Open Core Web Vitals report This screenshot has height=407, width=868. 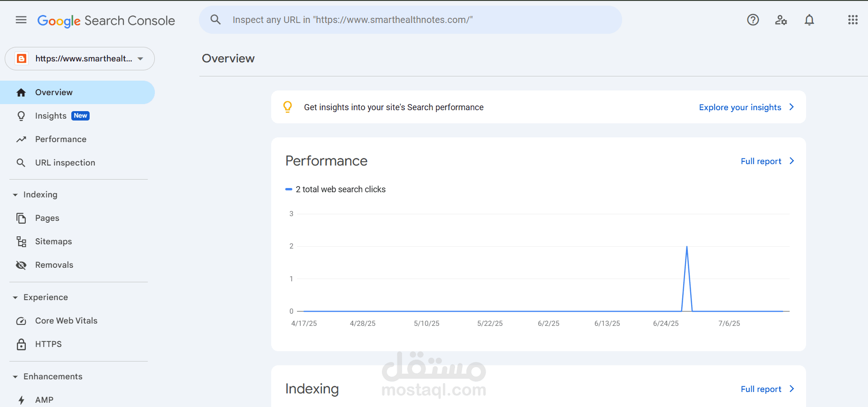[x=77, y=321]
